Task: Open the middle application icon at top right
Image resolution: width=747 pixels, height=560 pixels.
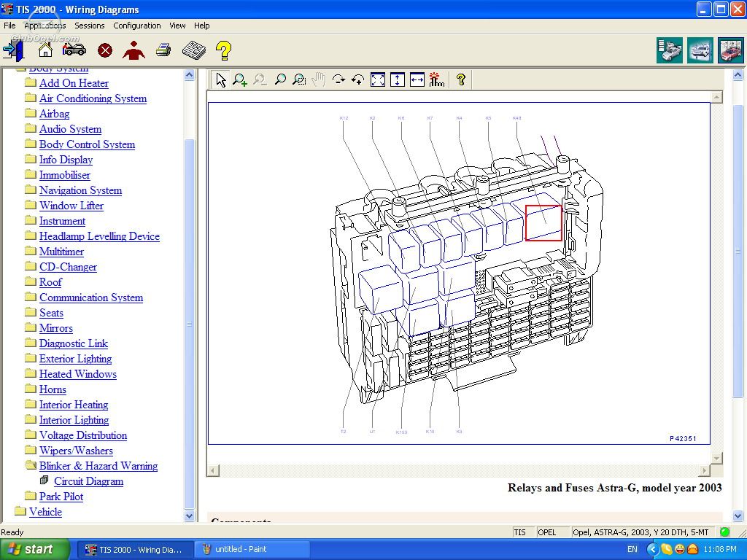Action: 700,50
